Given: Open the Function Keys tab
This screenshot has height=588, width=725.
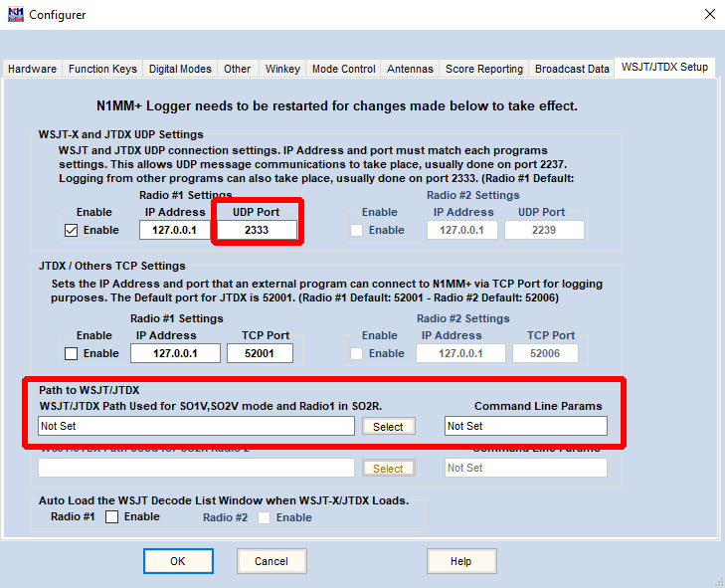Looking at the screenshot, I should coord(102,69).
